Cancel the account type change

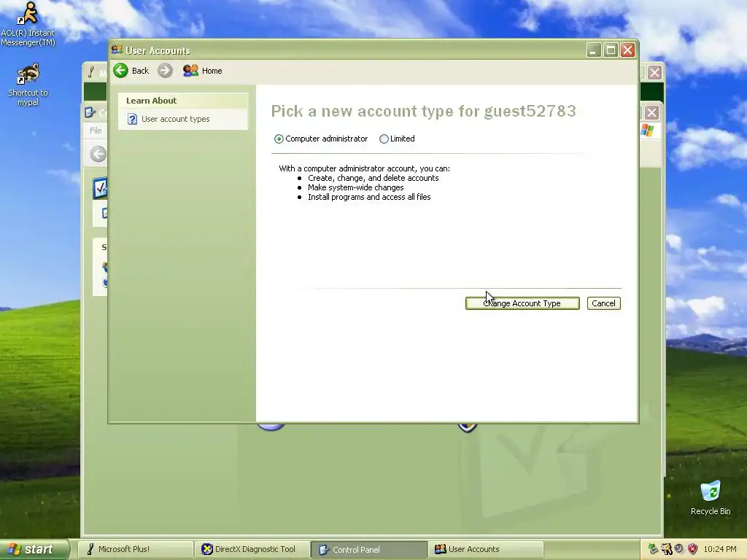[x=603, y=303]
